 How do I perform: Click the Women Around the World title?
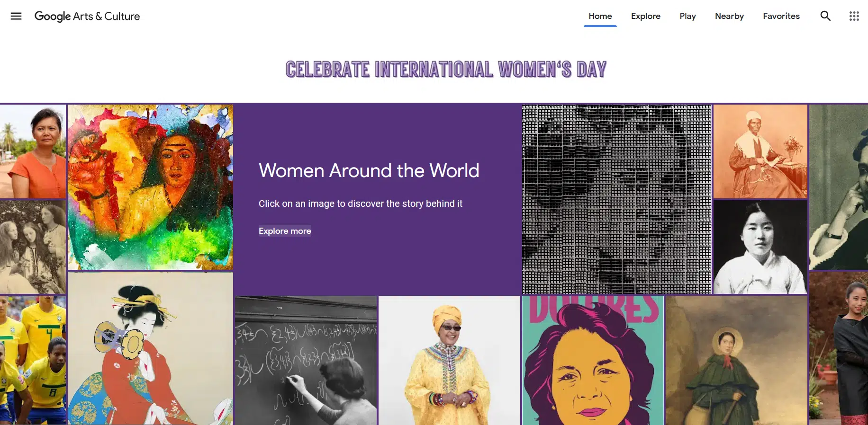[369, 170]
